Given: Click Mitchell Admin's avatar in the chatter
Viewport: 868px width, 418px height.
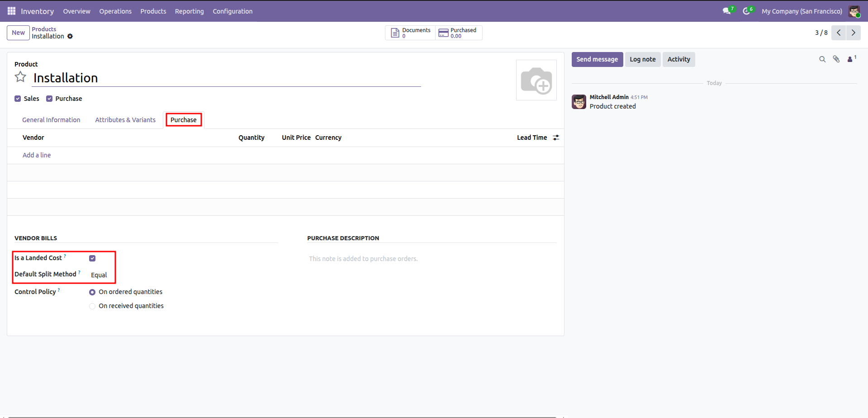Looking at the screenshot, I should (x=579, y=102).
